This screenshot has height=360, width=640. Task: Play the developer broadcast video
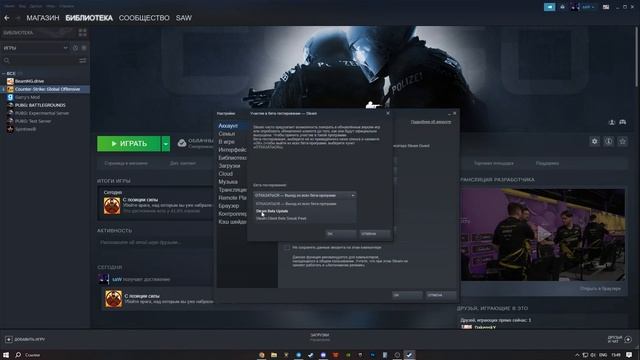pyautogui.click(x=543, y=234)
